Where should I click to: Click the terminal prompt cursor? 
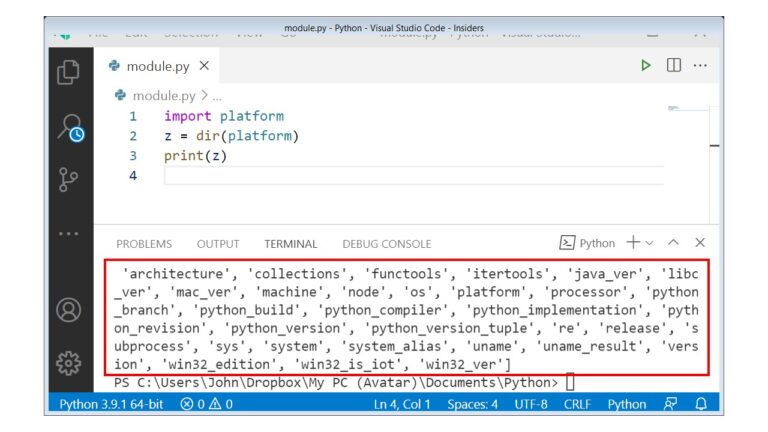[570, 382]
